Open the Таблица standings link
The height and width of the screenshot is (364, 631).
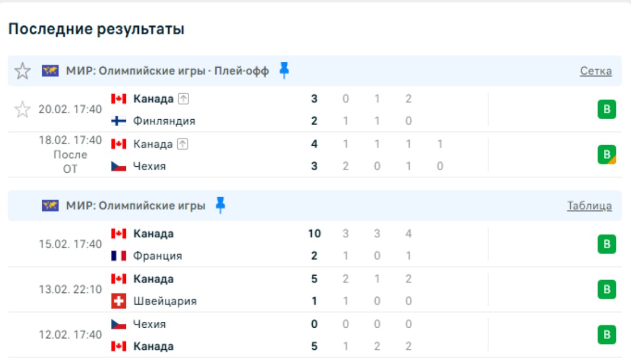click(589, 206)
